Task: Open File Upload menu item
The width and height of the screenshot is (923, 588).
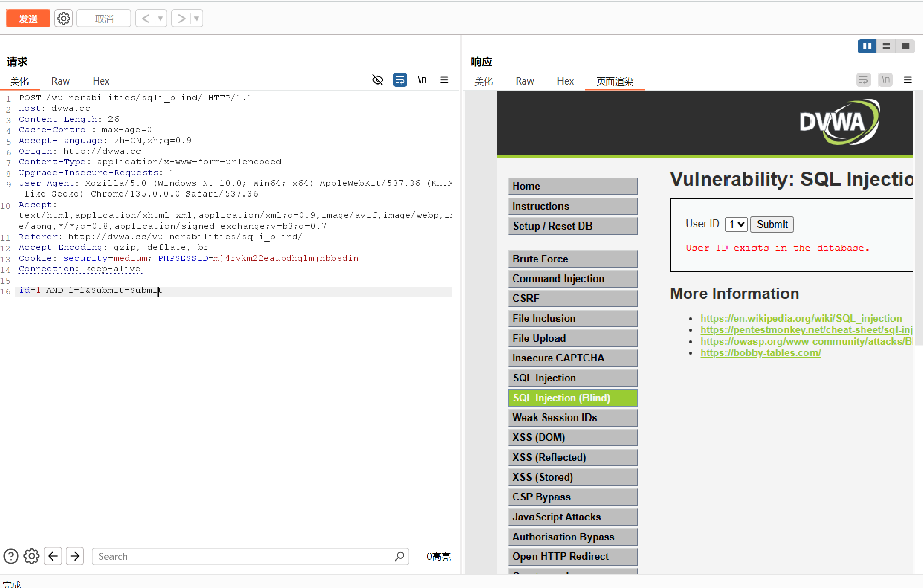Action: coord(573,338)
